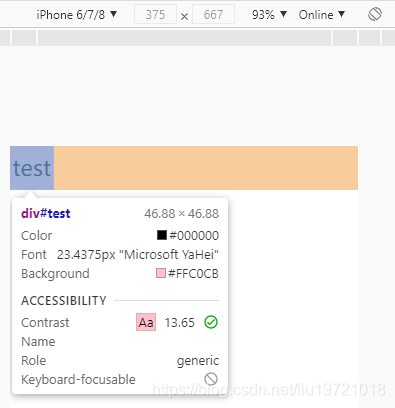
Task: Click the ACCESSIBILITY section heading
Action: (64, 301)
